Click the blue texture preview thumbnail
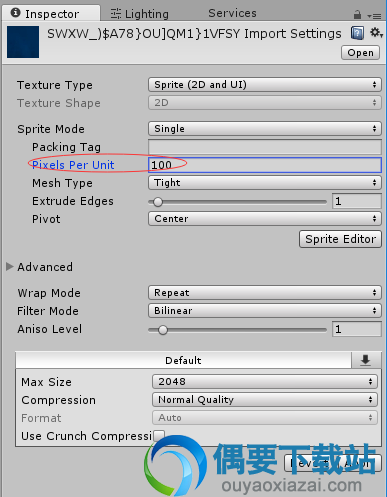Viewport: 387px width, 497px height. 23,42
